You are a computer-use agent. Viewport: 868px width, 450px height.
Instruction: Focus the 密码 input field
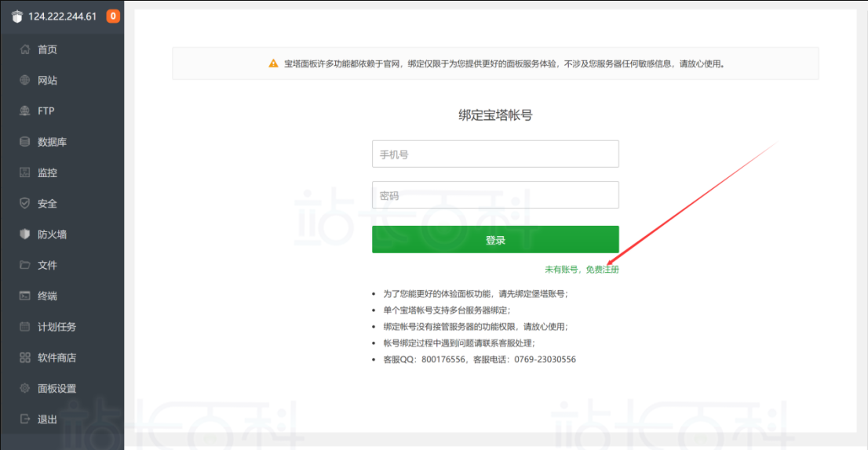[495, 195]
